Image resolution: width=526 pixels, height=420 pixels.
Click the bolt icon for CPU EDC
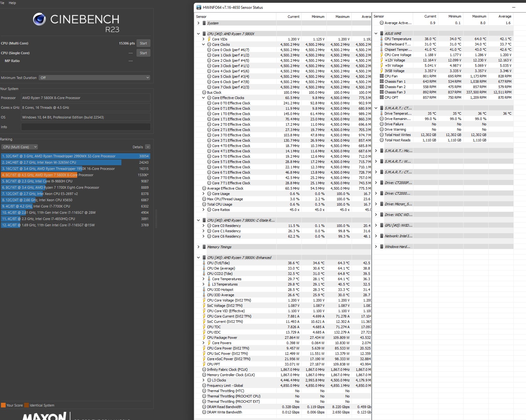tap(204, 332)
